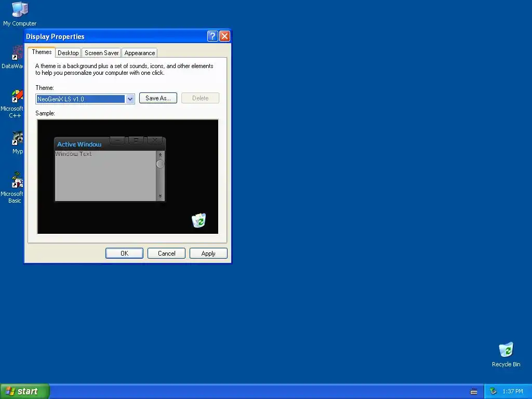Select the Microsoft C++ desktop shortcut

[12, 104]
